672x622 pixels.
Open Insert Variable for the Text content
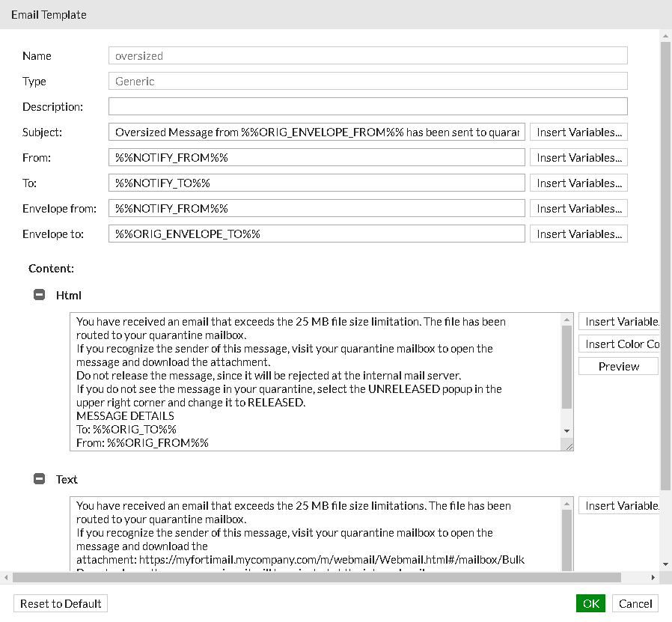tap(618, 505)
